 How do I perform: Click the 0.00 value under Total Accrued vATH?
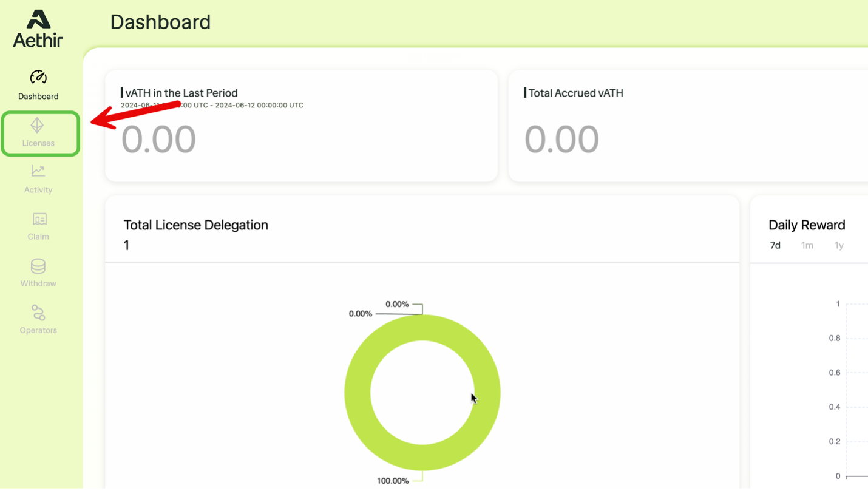coord(562,139)
